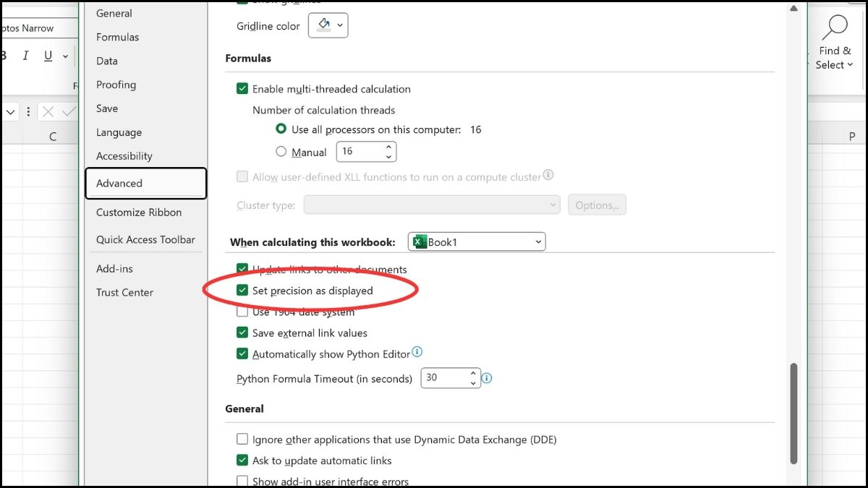Click the info icon beside Python Editor

(x=417, y=353)
